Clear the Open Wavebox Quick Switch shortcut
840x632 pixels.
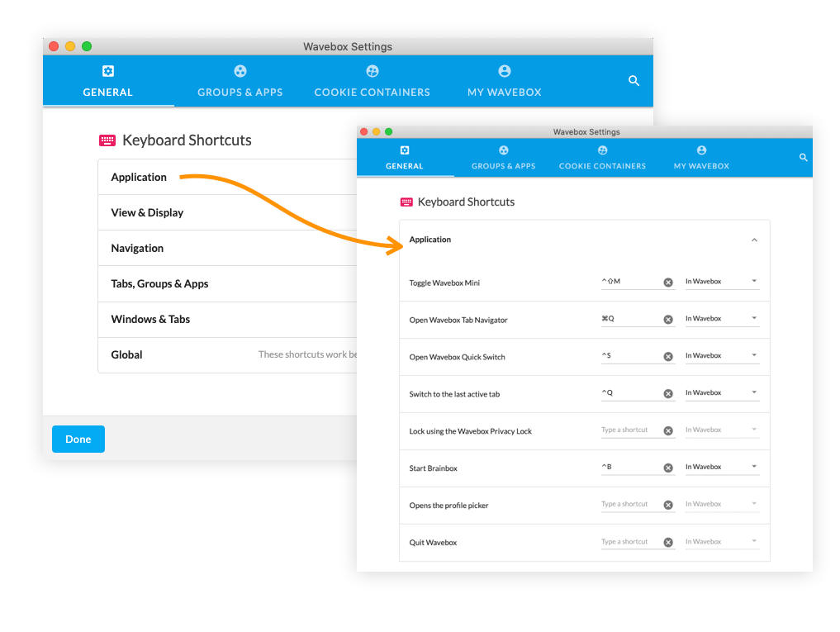click(668, 356)
